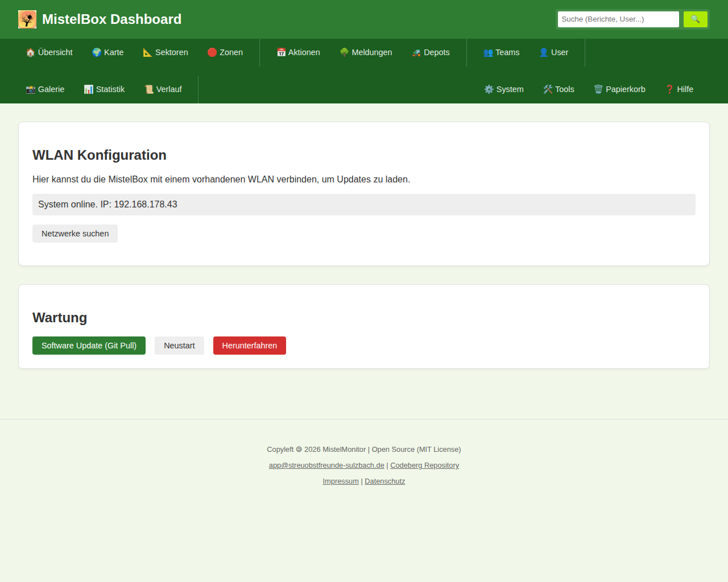Open the Statistik section
Screen dimensions: 728x582
(x=104, y=89)
